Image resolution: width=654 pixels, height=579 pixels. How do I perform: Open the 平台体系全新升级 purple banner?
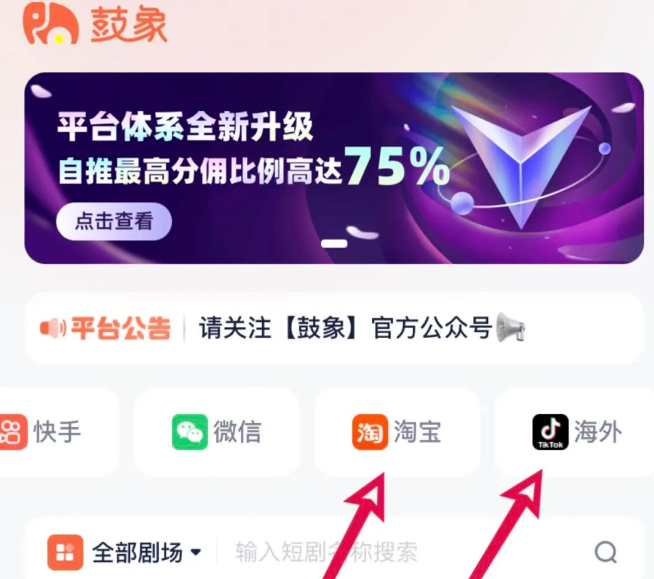pyautogui.click(x=334, y=168)
